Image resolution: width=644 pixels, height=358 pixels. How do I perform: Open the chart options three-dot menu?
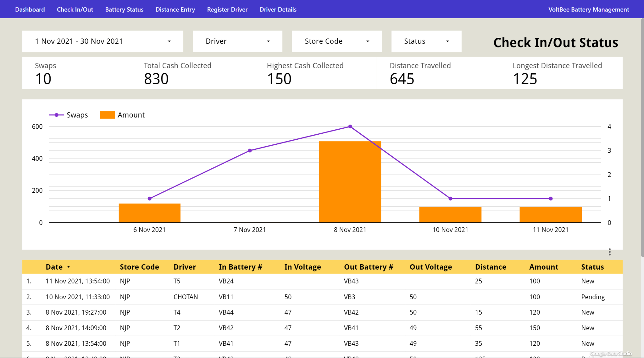click(x=609, y=252)
